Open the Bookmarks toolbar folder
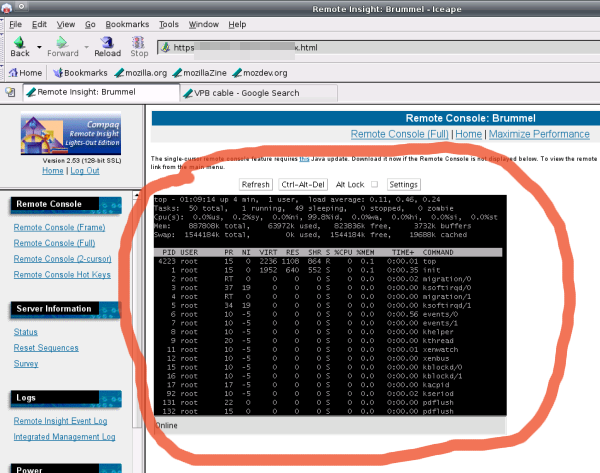The width and height of the screenshot is (600, 473). click(x=80, y=73)
